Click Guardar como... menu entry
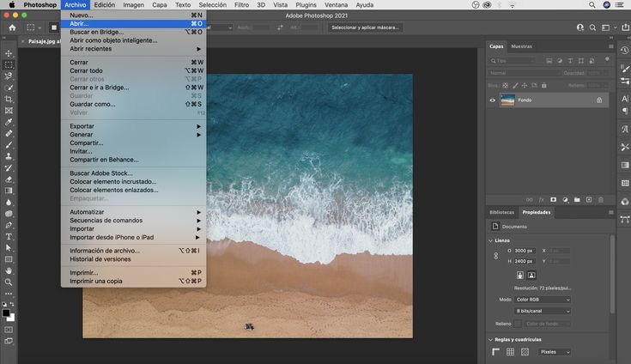631x364 pixels. click(92, 104)
